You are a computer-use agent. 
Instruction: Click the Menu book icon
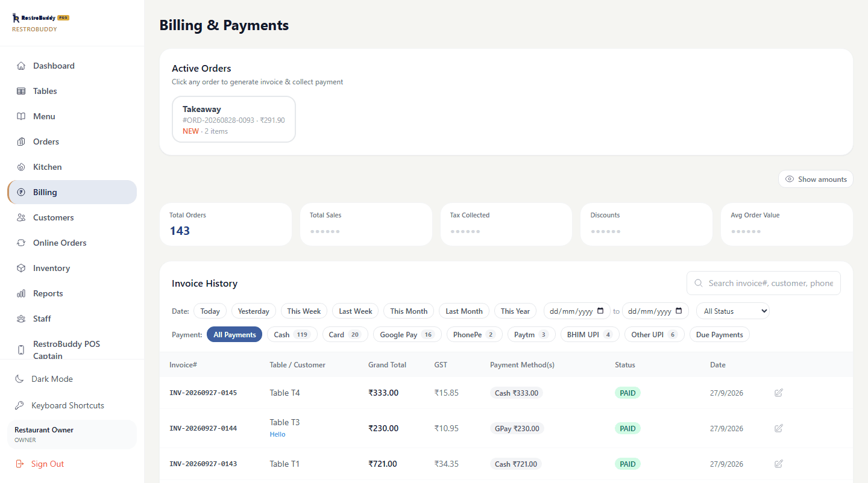(21, 116)
